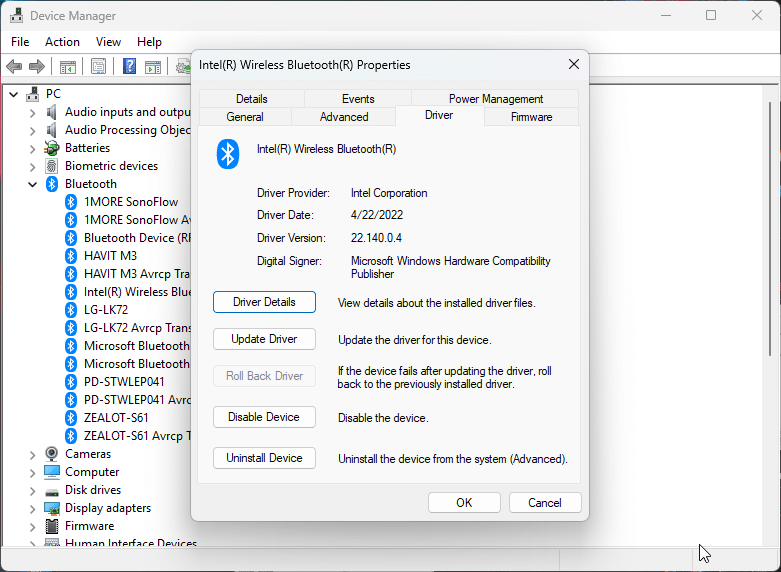Switch to the Events tab
781x572 pixels.
[358, 99]
